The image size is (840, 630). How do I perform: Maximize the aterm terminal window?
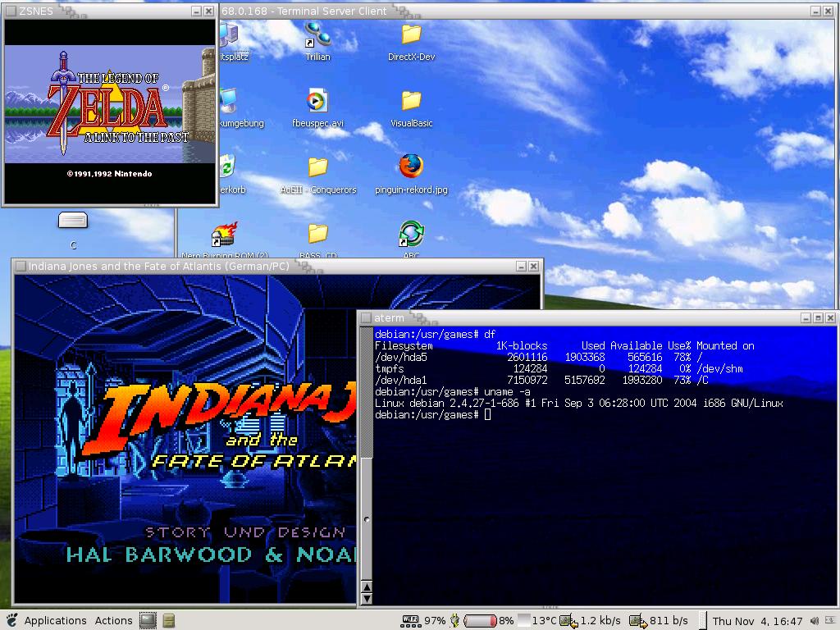[x=818, y=317]
